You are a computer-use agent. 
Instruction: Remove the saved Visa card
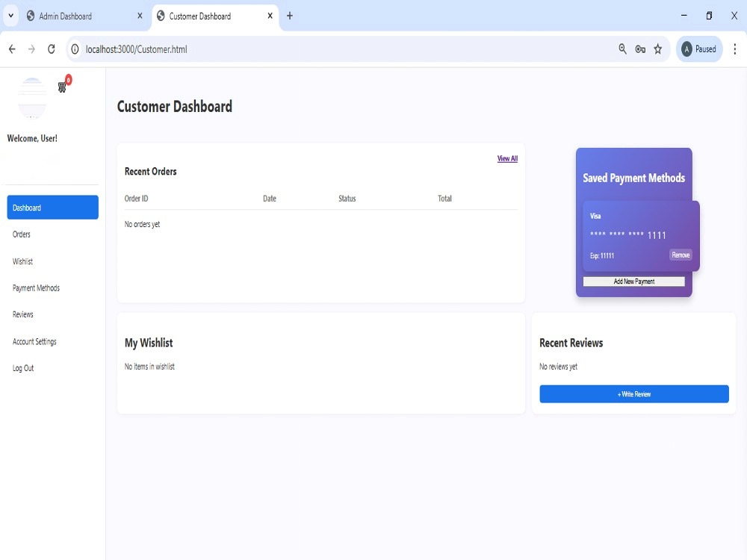[681, 255]
